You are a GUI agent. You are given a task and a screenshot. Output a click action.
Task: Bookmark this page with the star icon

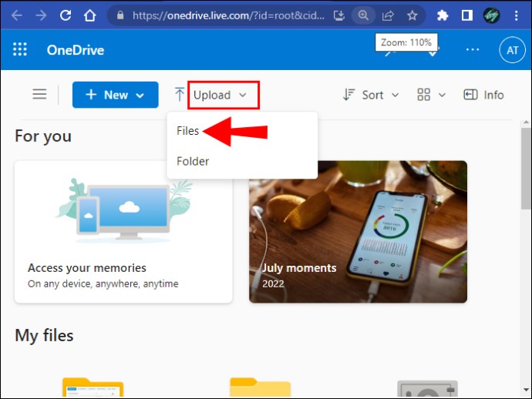pyautogui.click(x=412, y=15)
